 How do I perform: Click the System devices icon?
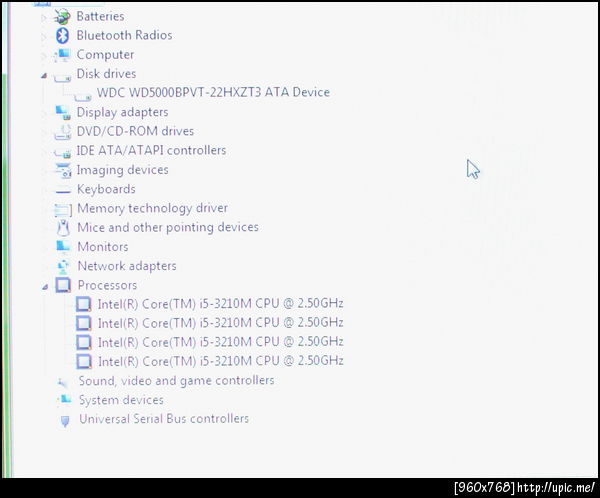tap(64, 400)
